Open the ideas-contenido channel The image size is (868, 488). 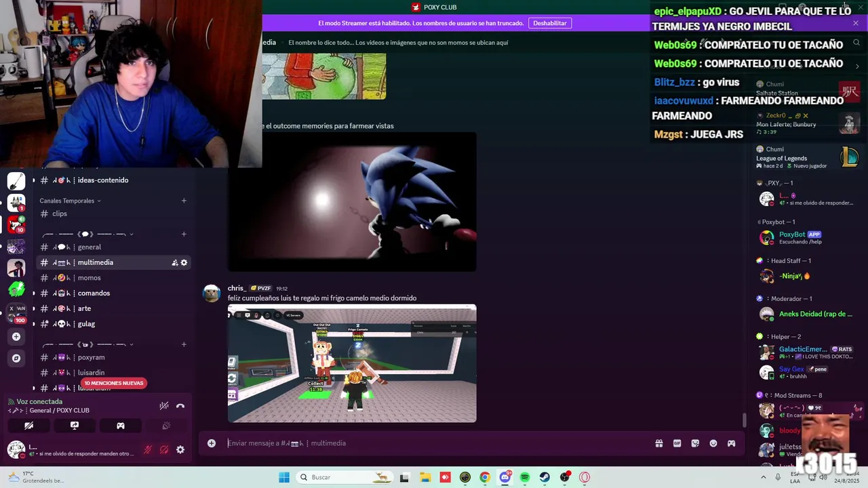[113, 180]
